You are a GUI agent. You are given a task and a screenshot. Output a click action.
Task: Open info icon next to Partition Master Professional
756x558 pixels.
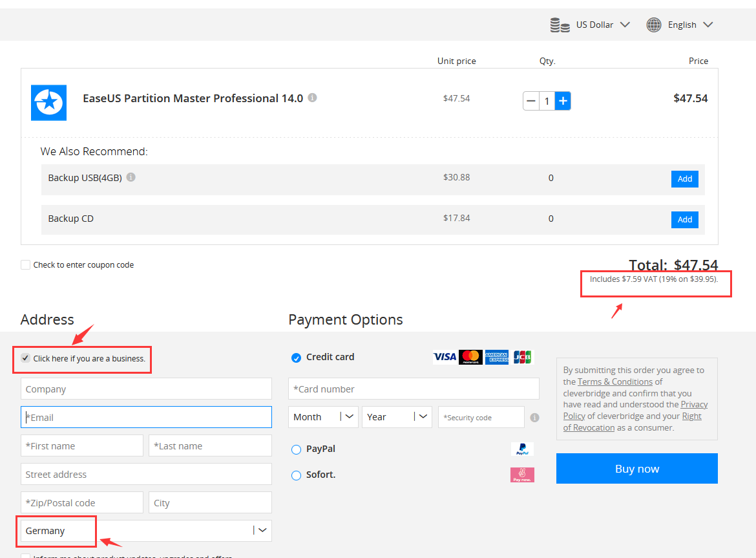(x=313, y=98)
